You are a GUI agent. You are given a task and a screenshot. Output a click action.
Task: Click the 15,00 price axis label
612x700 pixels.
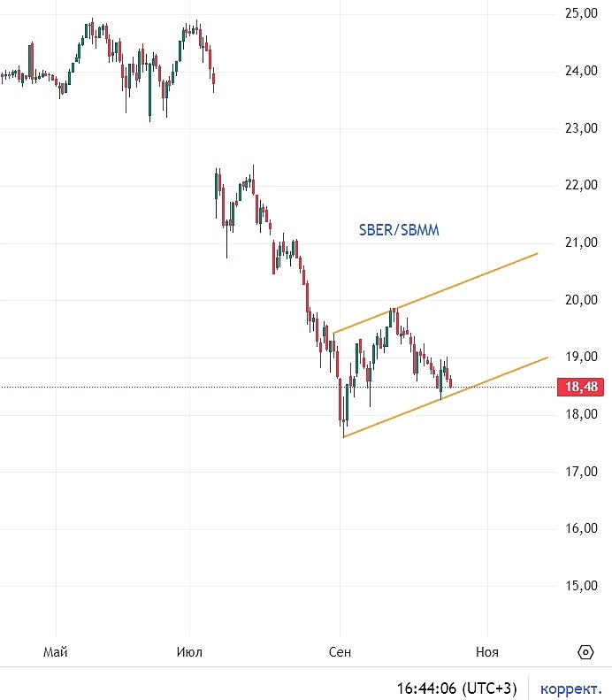pyautogui.click(x=581, y=586)
